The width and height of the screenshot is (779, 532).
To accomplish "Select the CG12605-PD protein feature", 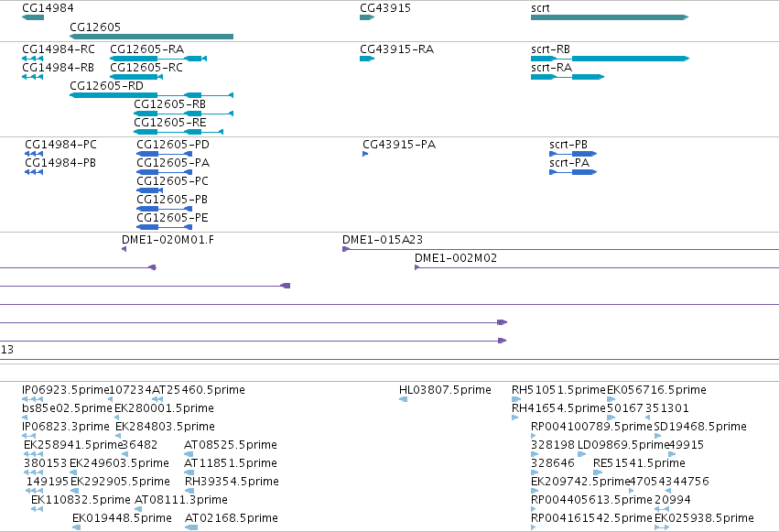I will click(x=165, y=154).
